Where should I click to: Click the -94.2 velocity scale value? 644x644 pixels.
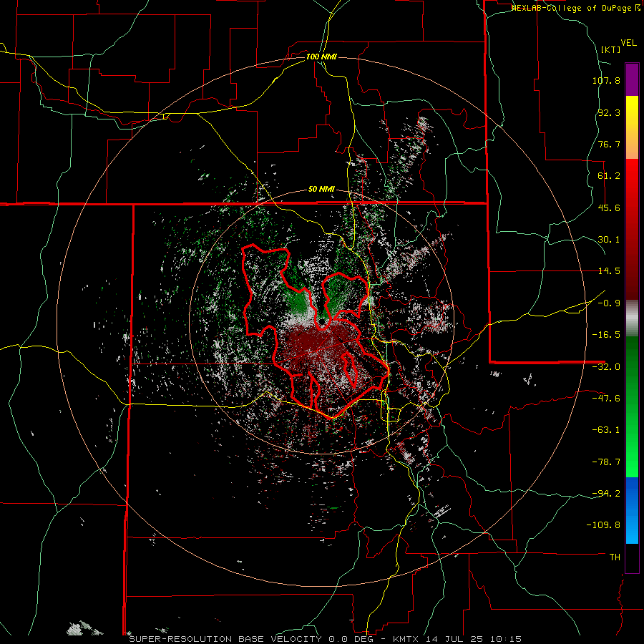[606, 493]
